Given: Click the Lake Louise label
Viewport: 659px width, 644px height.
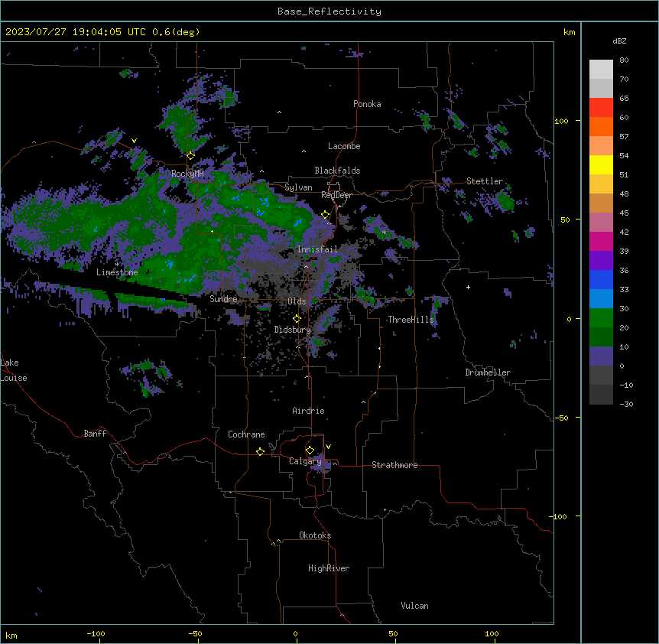Looking at the screenshot, I should 14,370.
